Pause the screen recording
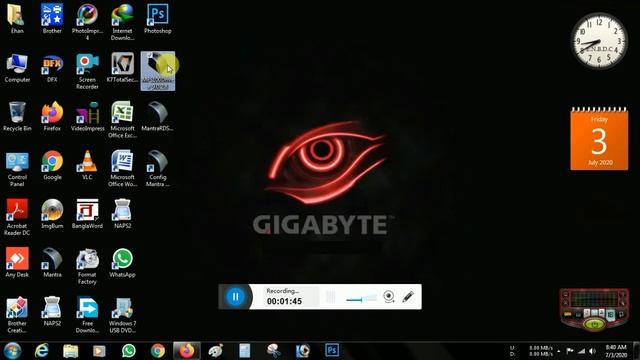Image resolution: width=640 pixels, height=360 pixels. click(236, 297)
